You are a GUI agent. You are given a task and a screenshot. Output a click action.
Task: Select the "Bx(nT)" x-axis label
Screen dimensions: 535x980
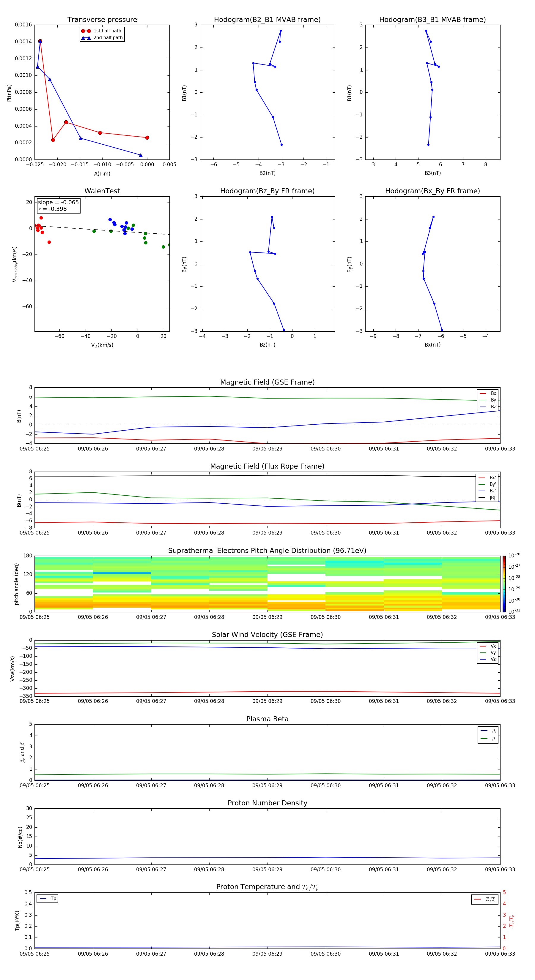[x=432, y=345]
